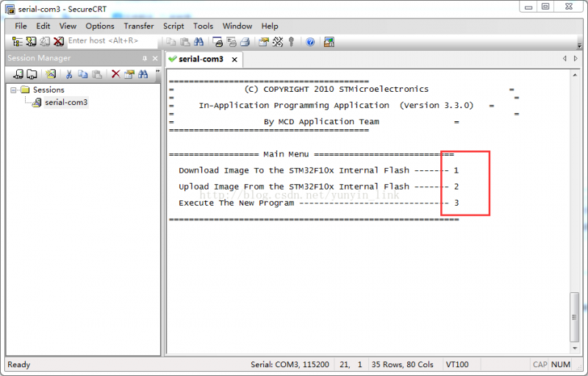Click the Cut scissors icon
Viewport: 588px width, 376px height.
(x=69, y=74)
